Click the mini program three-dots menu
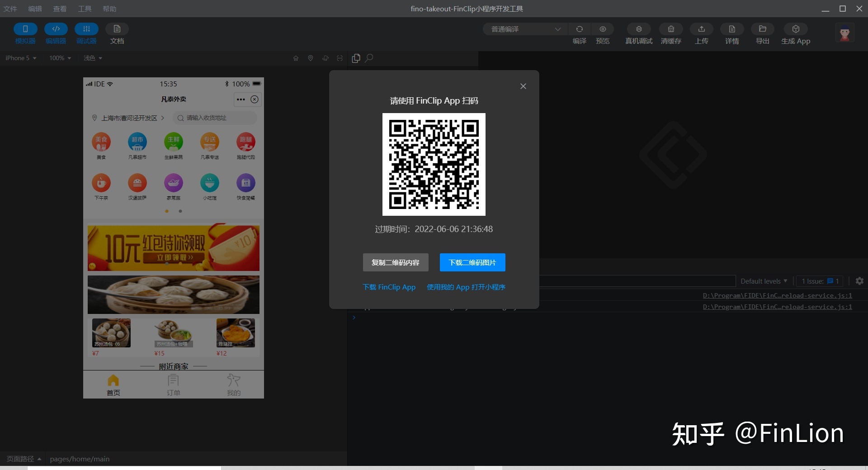Viewport: 868px width, 470px height. point(241,99)
